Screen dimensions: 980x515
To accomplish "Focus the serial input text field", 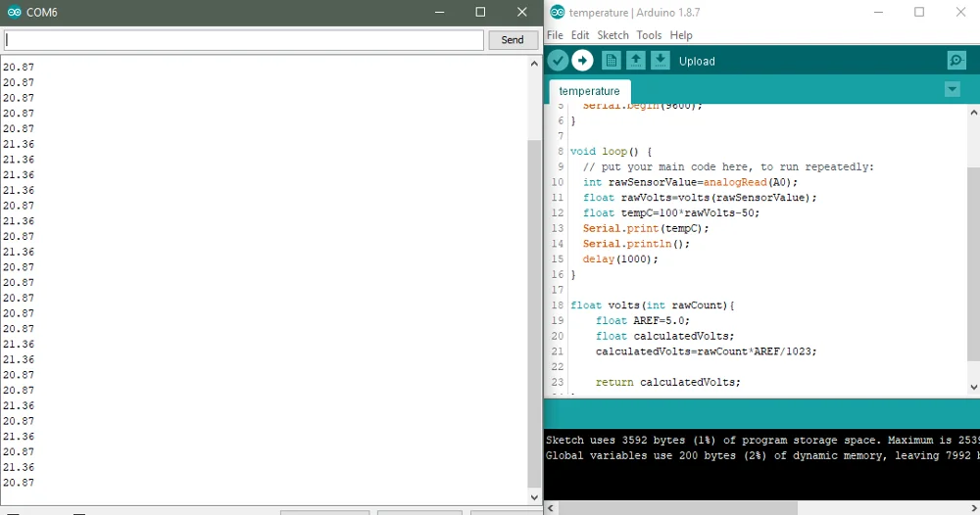I will [243, 40].
